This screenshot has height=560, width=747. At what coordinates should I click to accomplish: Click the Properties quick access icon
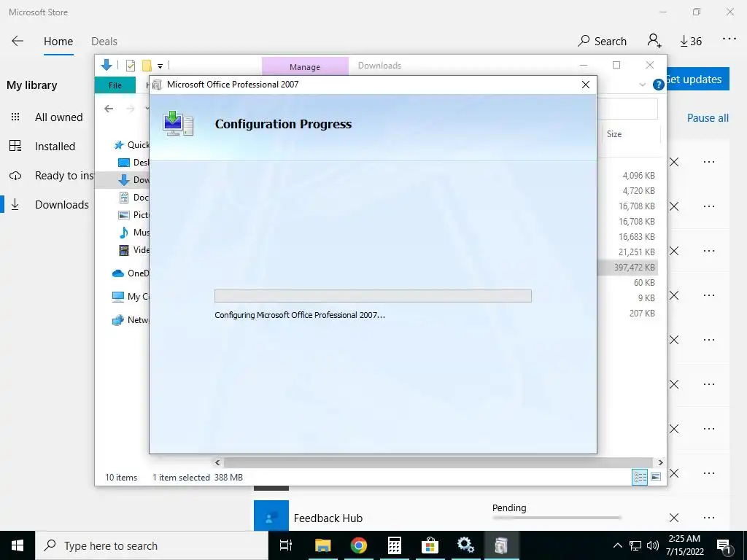click(x=130, y=66)
